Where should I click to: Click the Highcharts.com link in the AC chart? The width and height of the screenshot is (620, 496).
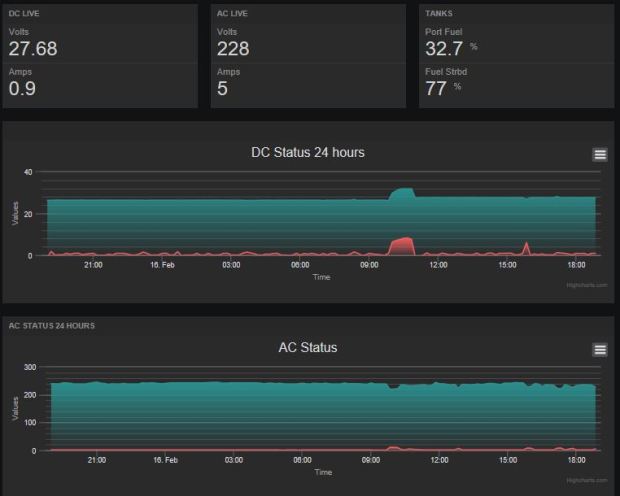click(580, 480)
